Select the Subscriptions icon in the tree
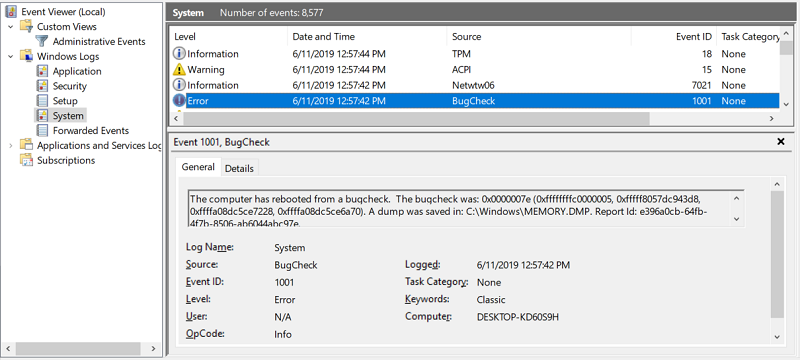This screenshot has width=800, height=360. click(x=27, y=160)
